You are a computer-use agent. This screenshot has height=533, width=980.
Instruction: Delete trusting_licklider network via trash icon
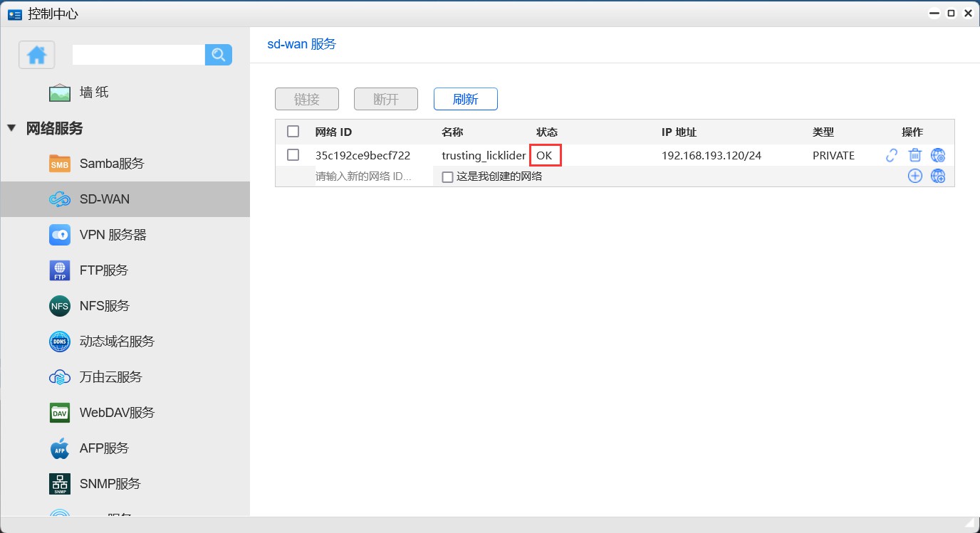pyautogui.click(x=914, y=154)
